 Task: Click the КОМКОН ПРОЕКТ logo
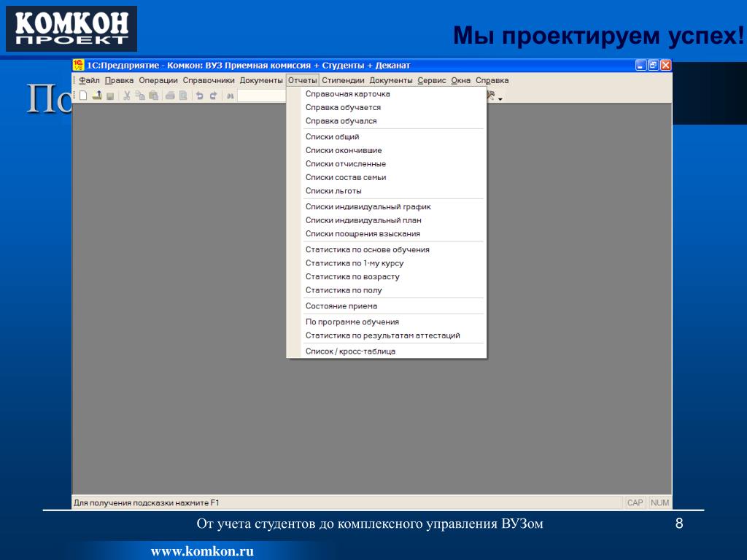point(71,28)
